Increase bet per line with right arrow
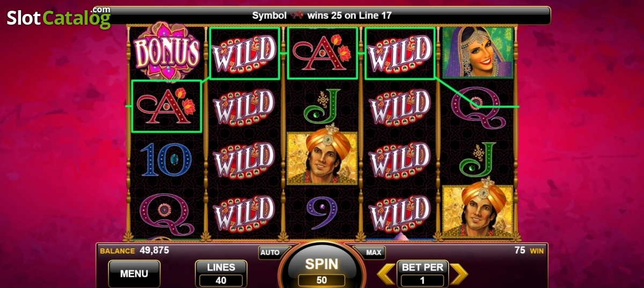The height and width of the screenshot is (288, 644). [x=458, y=274]
